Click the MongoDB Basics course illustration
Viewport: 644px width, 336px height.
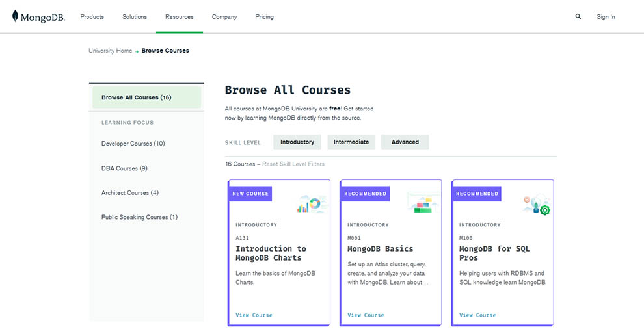click(423, 202)
